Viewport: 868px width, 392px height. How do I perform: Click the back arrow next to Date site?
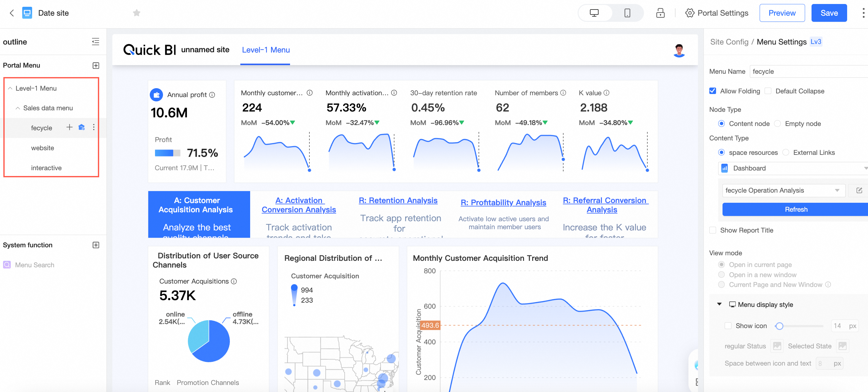pos(12,13)
